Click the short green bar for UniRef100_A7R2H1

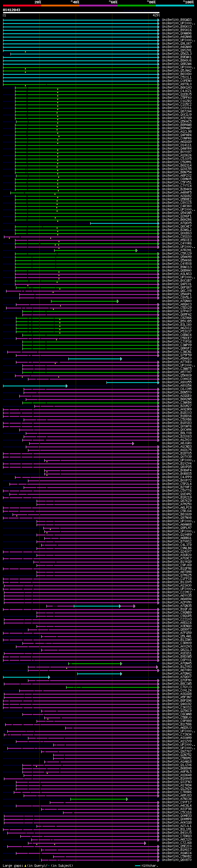pyautogui.click(x=96, y=250)
